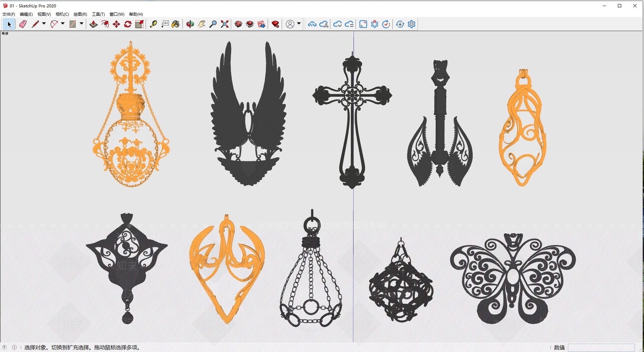This screenshot has width=644, height=352.
Task: Use the Offset tool
Action: coord(105,24)
